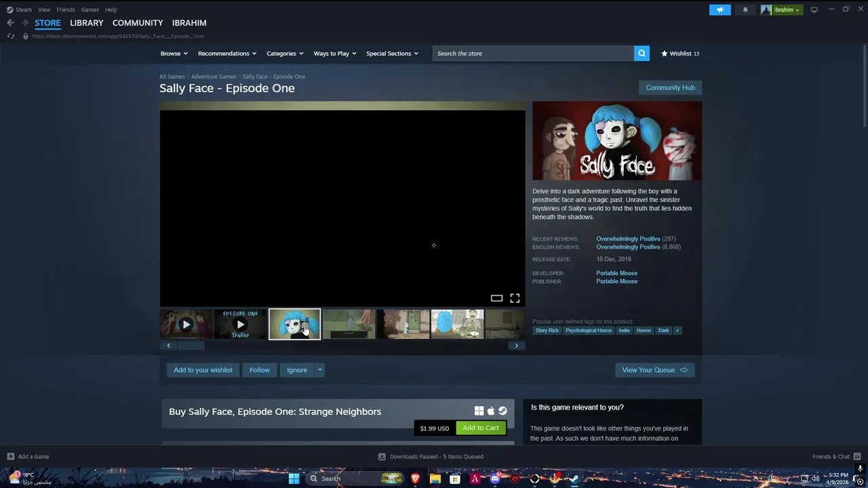Open the notifications bell
Viewport: 868px width, 488px height.
(x=745, y=9)
